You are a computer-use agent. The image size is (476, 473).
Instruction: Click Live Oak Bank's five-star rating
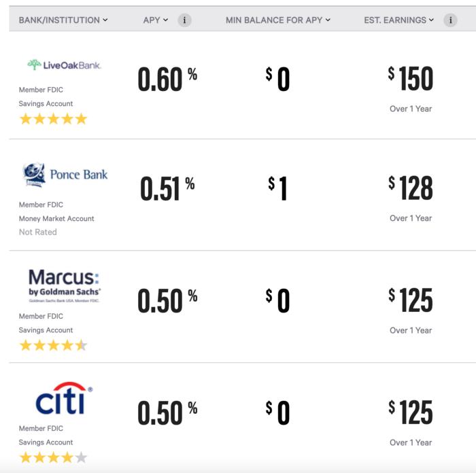tap(53, 119)
